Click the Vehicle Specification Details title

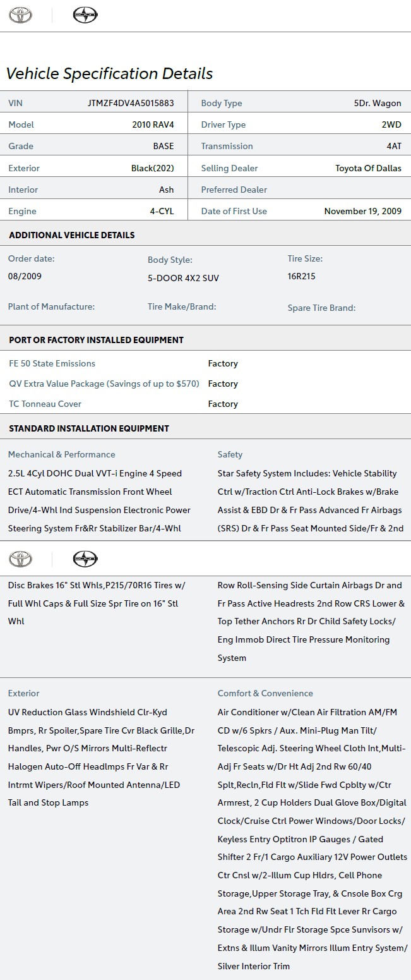click(109, 73)
